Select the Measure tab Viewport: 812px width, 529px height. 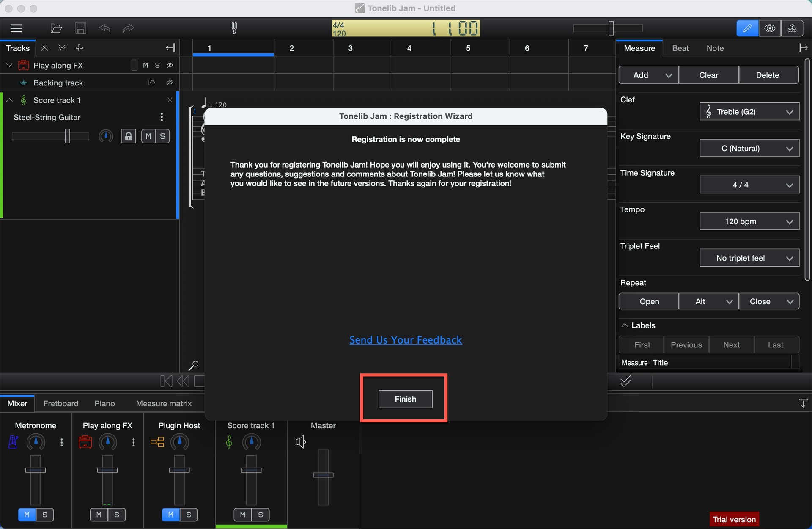pos(639,48)
